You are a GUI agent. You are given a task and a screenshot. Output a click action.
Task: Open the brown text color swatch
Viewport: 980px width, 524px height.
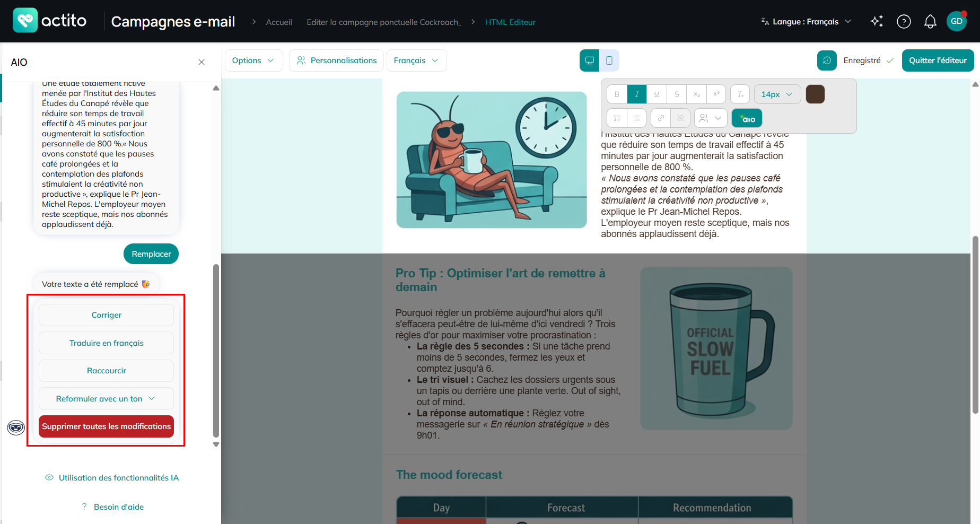tap(815, 94)
